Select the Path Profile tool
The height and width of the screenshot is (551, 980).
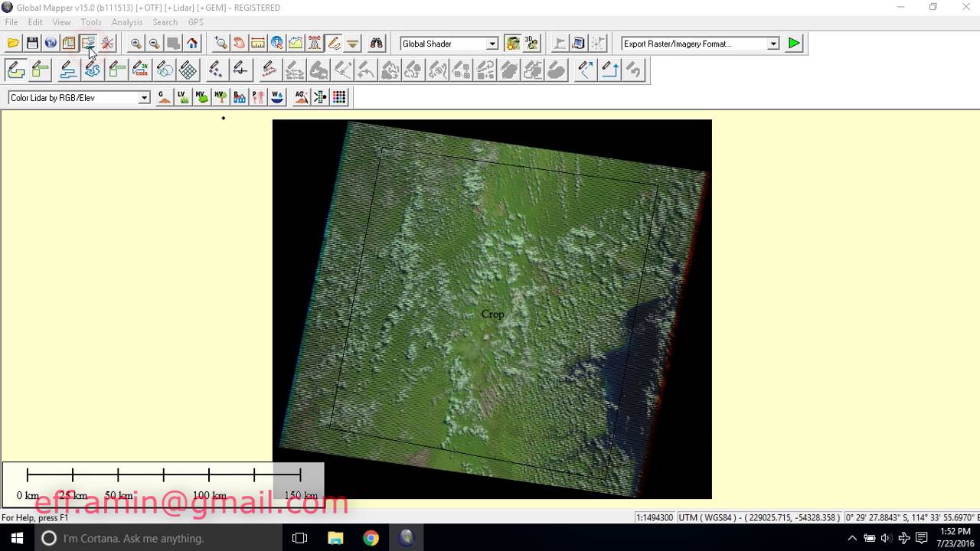pos(296,44)
